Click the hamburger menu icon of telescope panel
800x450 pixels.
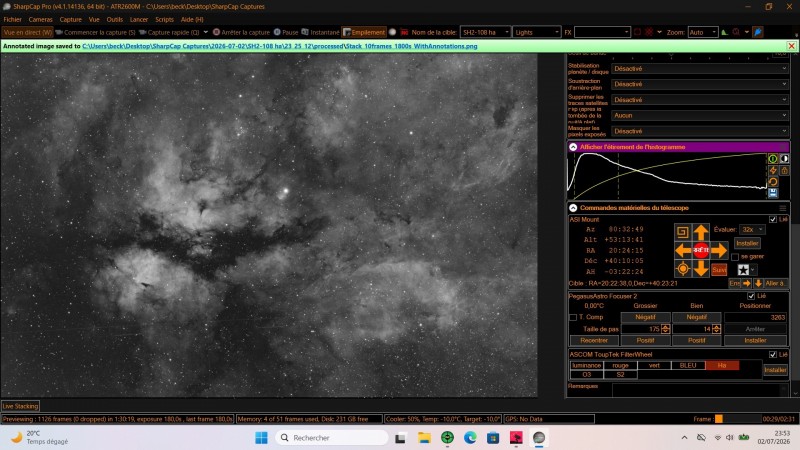coord(783,208)
